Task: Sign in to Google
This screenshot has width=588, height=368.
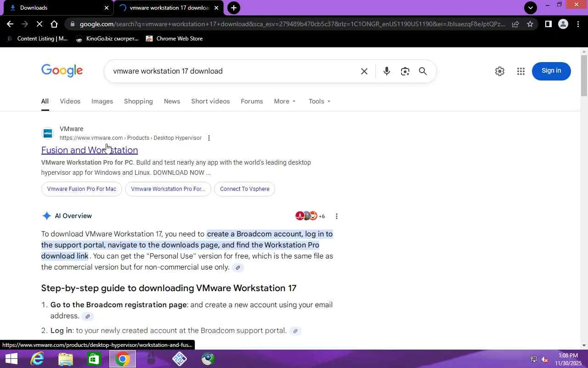Action: (x=551, y=71)
